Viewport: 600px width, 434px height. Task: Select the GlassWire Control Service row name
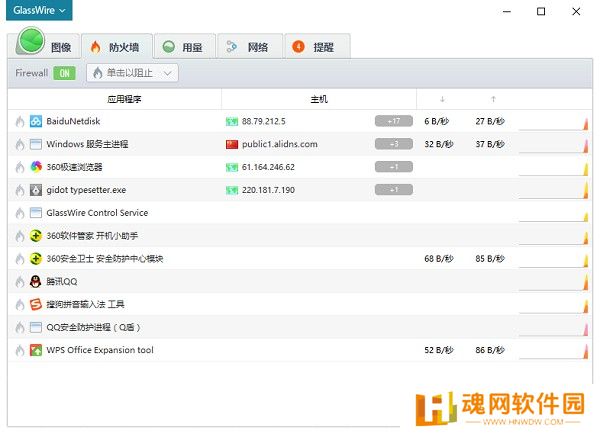97,213
